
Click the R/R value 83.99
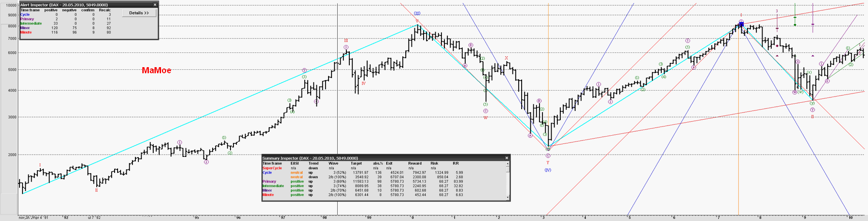[x=458, y=182]
